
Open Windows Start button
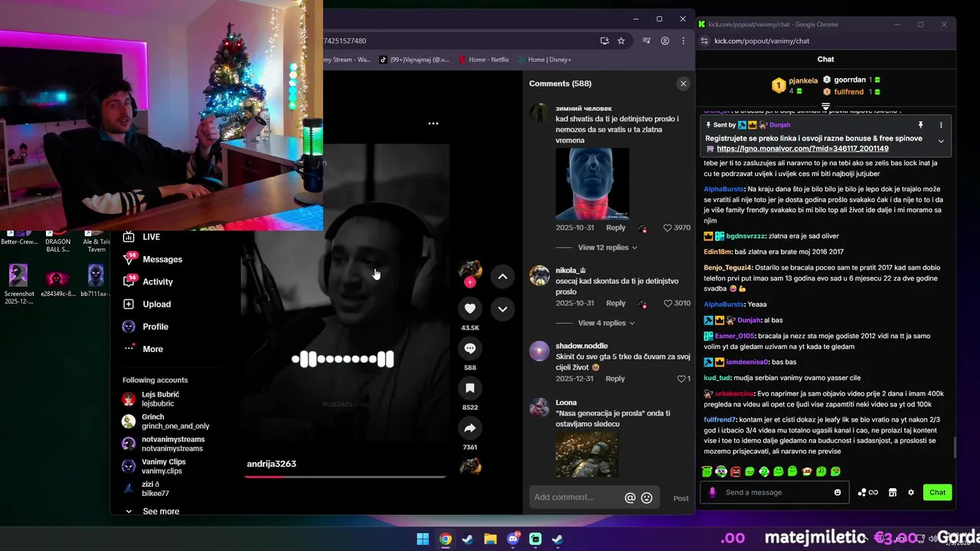pos(423,539)
